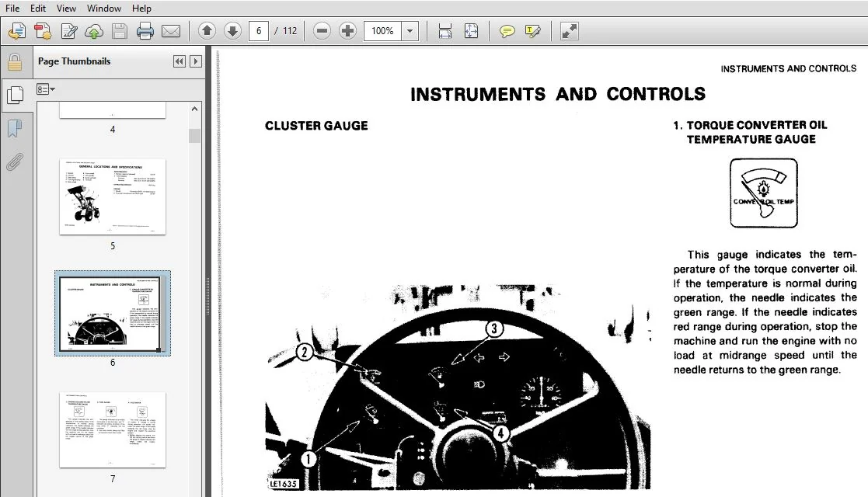Collapse the thumbnails pane with double-arrow button
Screen dimensions: 868x497
click(x=180, y=61)
